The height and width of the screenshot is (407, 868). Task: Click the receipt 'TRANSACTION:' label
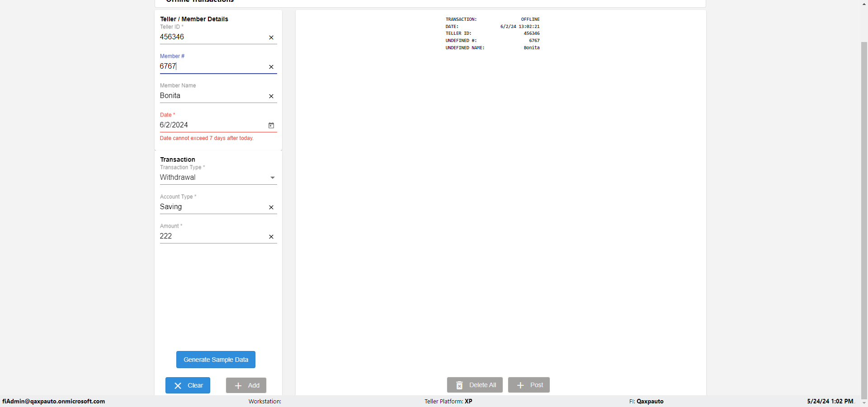click(x=461, y=19)
